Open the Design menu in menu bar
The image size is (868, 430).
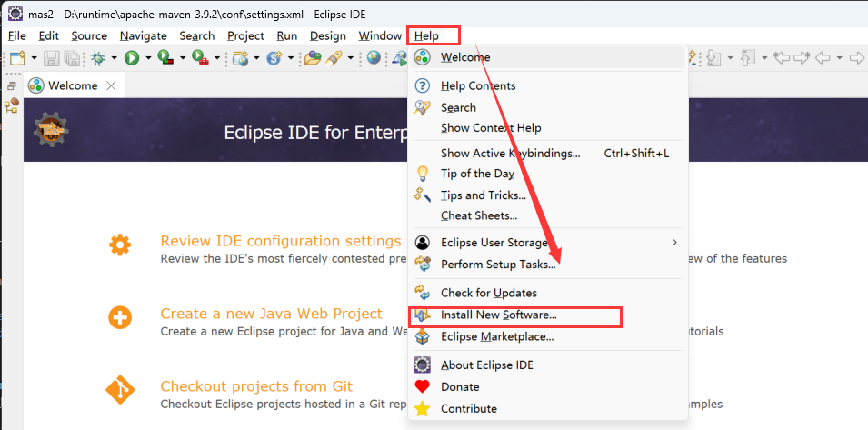click(x=328, y=36)
